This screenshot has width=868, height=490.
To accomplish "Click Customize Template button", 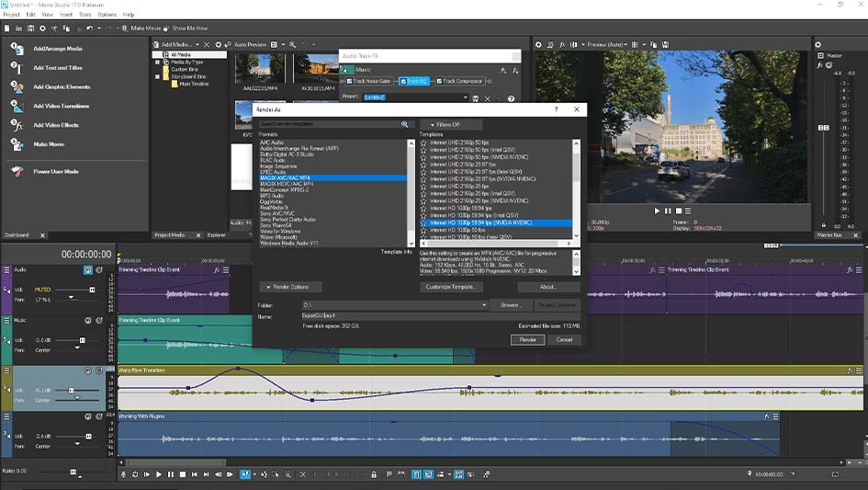I will point(451,287).
